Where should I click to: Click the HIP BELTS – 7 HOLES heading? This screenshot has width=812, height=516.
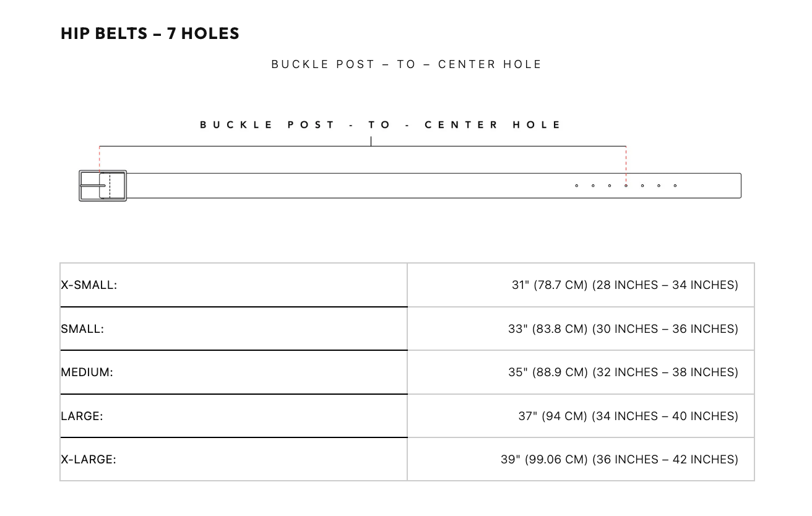tap(150, 33)
